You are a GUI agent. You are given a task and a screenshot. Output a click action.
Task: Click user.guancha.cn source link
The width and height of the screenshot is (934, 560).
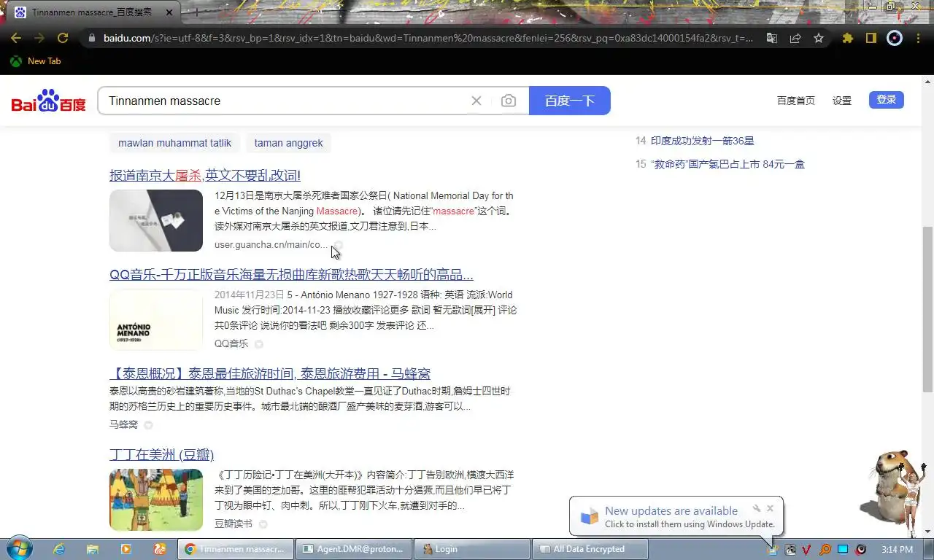(x=270, y=244)
